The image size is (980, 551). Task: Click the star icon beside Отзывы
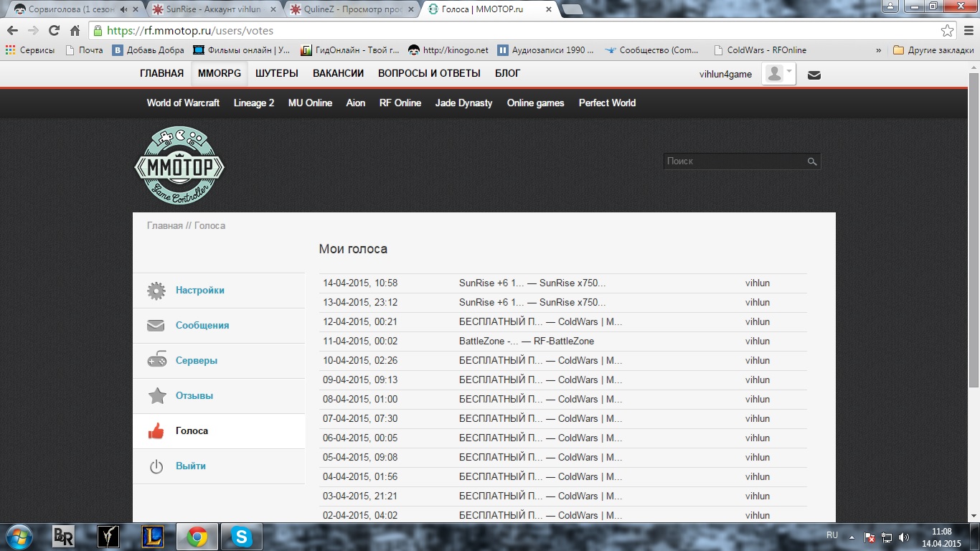[x=156, y=396]
